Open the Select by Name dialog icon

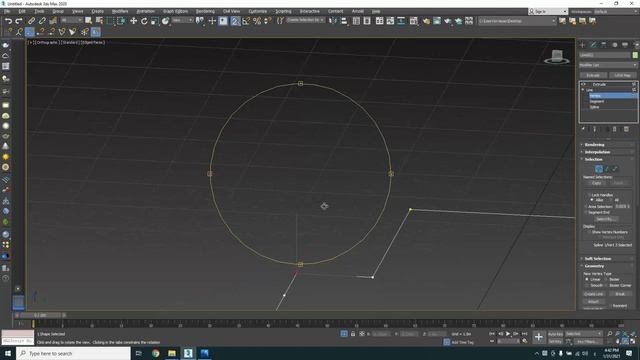99,21
